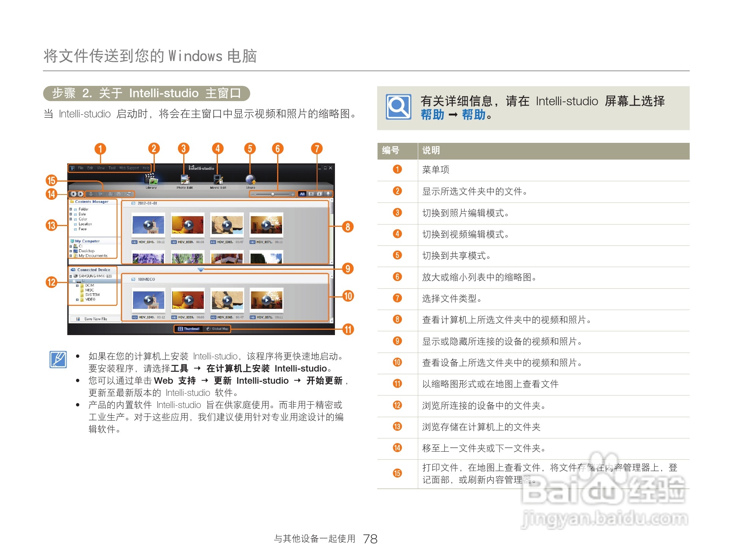Select the HDV_0349 video thumbnail
Image resolution: width=733 pixels, height=560 pixels.
(149, 225)
